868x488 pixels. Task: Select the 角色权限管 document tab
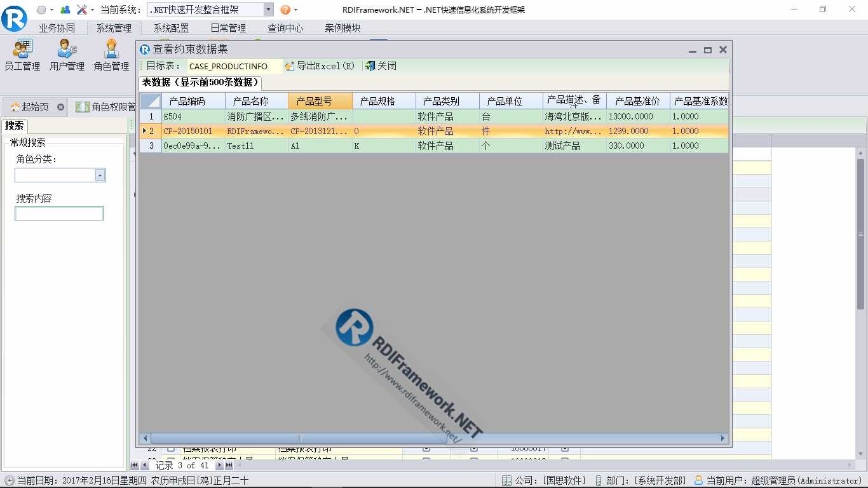103,107
